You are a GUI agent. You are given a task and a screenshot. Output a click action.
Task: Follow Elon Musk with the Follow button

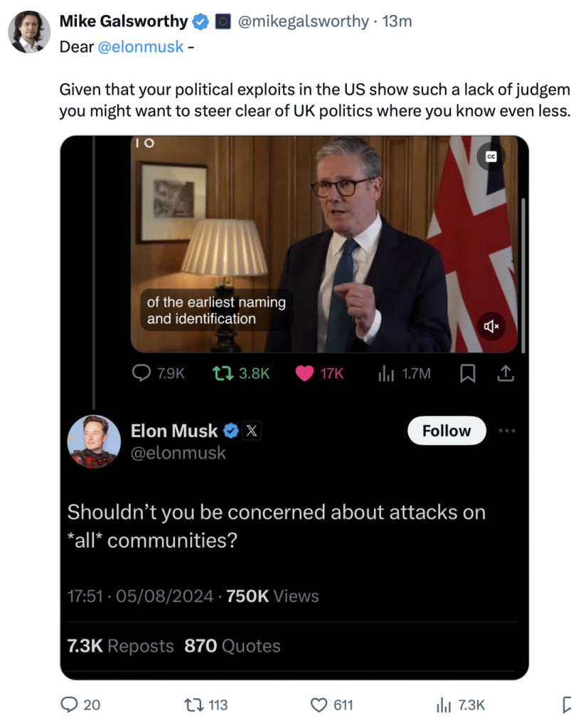coord(447,431)
